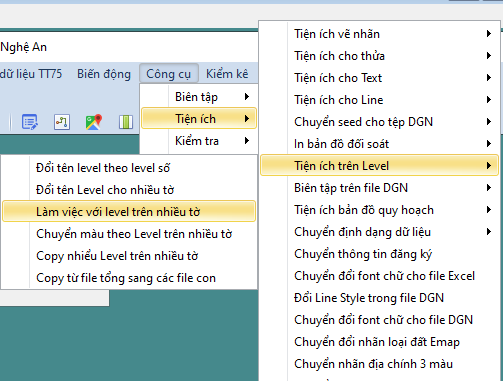
Task: Expand the Biên tập submenu
Action: coord(199,97)
